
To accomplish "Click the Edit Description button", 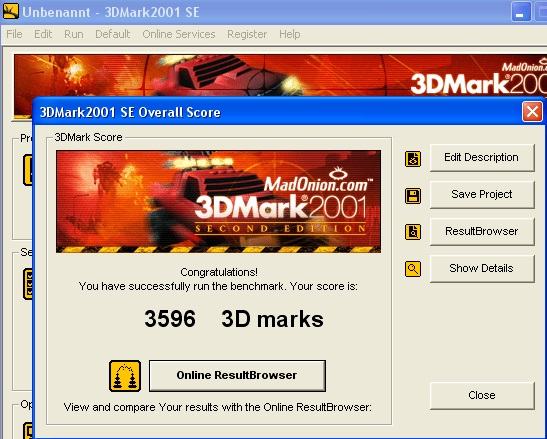I will pyautogui.click(x=482, y=158).
